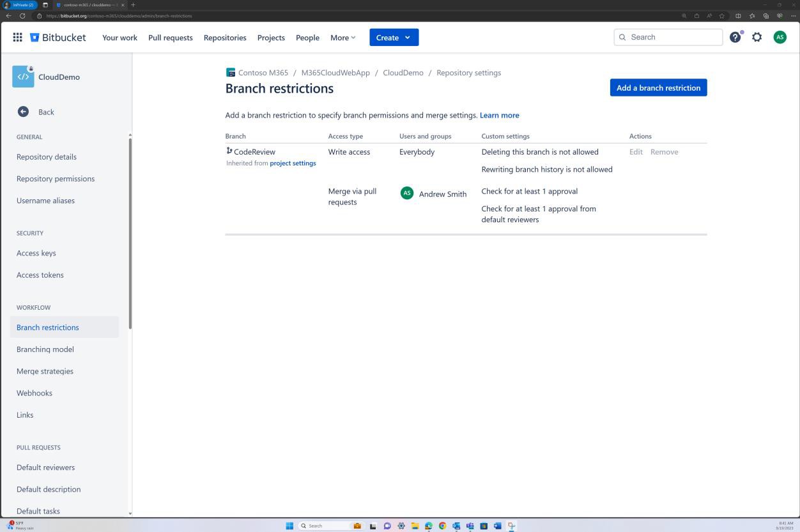This screenshot has width=800, height=532.
Task: Click inside the Bitbucket search field
Action: pyautogui.click(x=667, y=37)
